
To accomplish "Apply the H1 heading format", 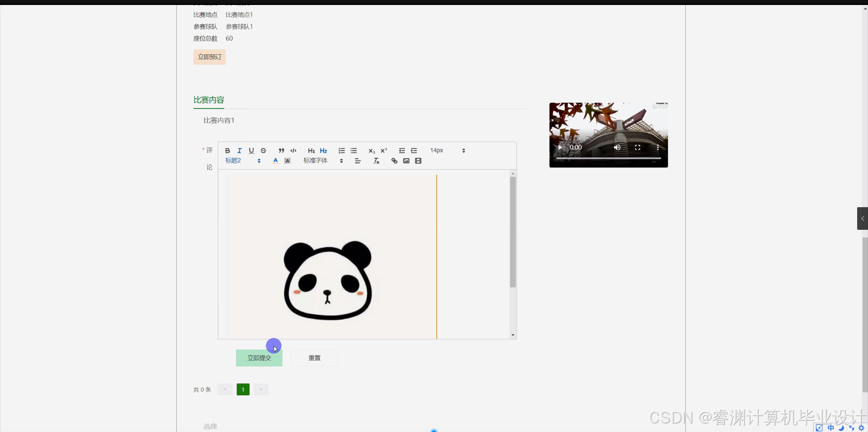I will [x=311, y=151].
